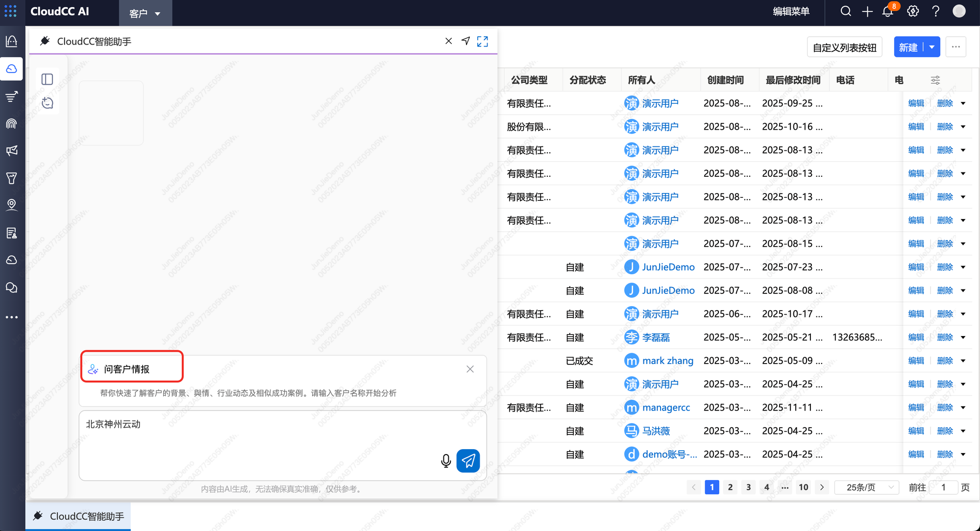
Task: Open the app launcher grid icon
Action: click(11, 11)
